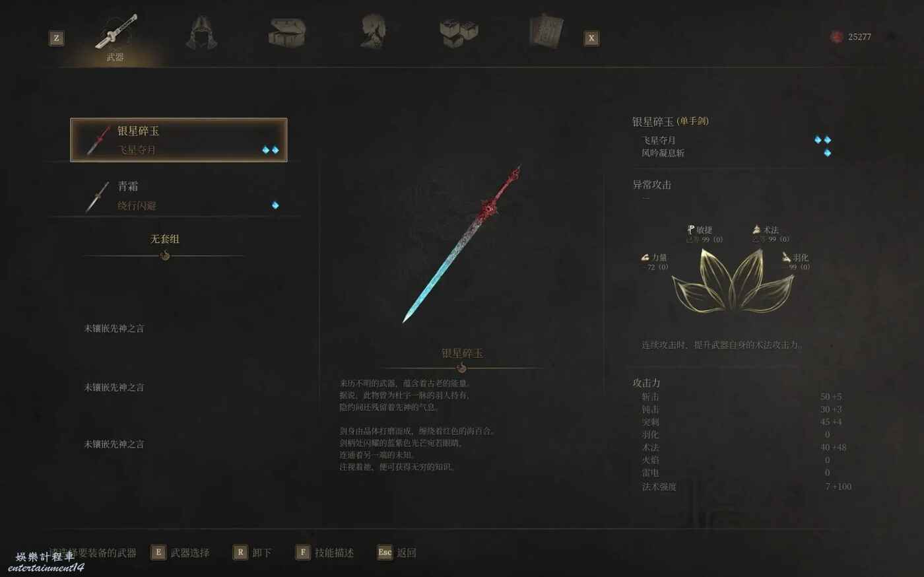Click the second 未镶嵌先神之言 slot

coord(114,387)
